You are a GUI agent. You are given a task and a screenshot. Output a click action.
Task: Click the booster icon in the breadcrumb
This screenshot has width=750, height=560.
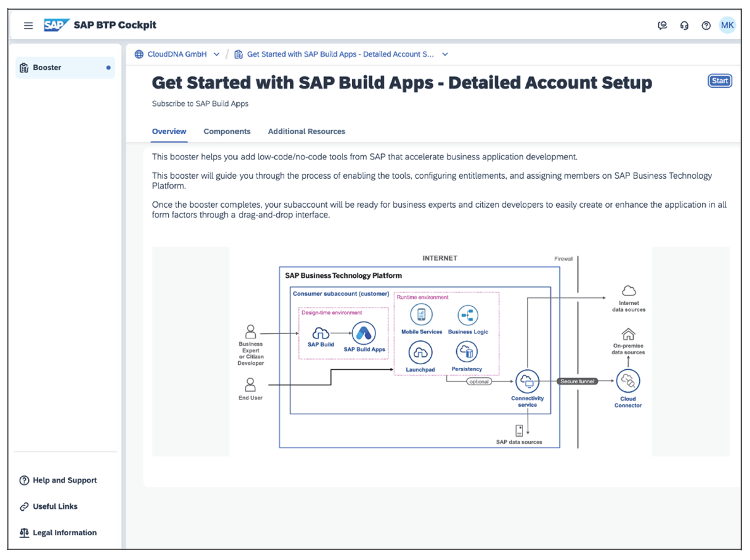(238, 54)
